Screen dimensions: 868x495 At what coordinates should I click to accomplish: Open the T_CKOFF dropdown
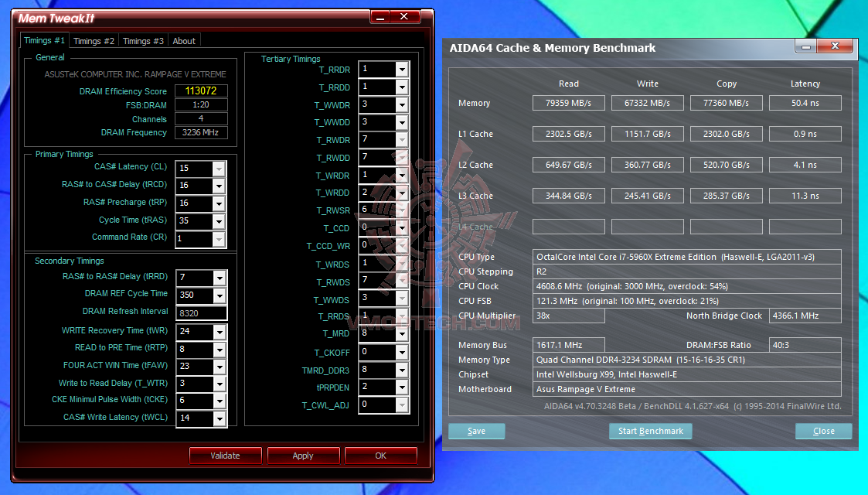click(403, 352)
